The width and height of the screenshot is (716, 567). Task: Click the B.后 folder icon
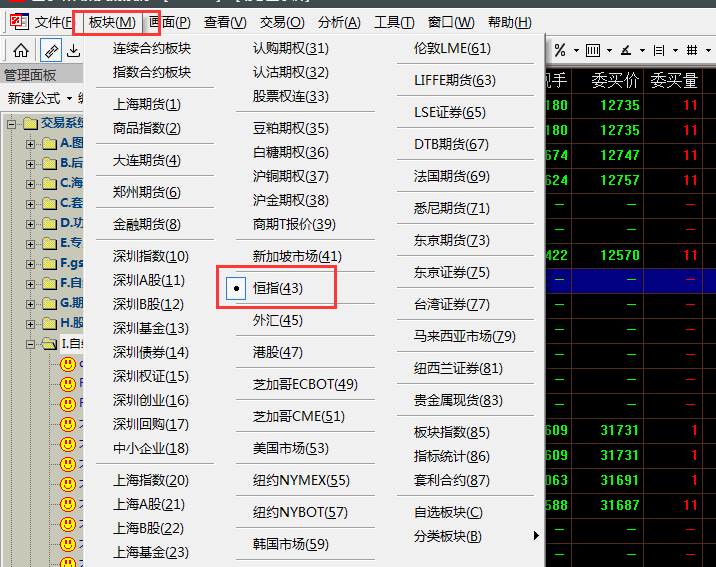click(x=49, y=164)
